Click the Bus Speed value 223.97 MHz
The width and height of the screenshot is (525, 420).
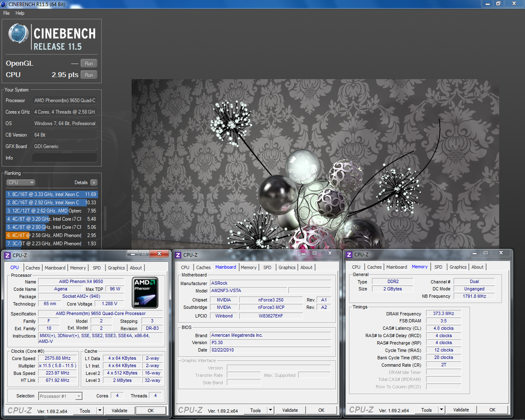[x=57, y=373]
